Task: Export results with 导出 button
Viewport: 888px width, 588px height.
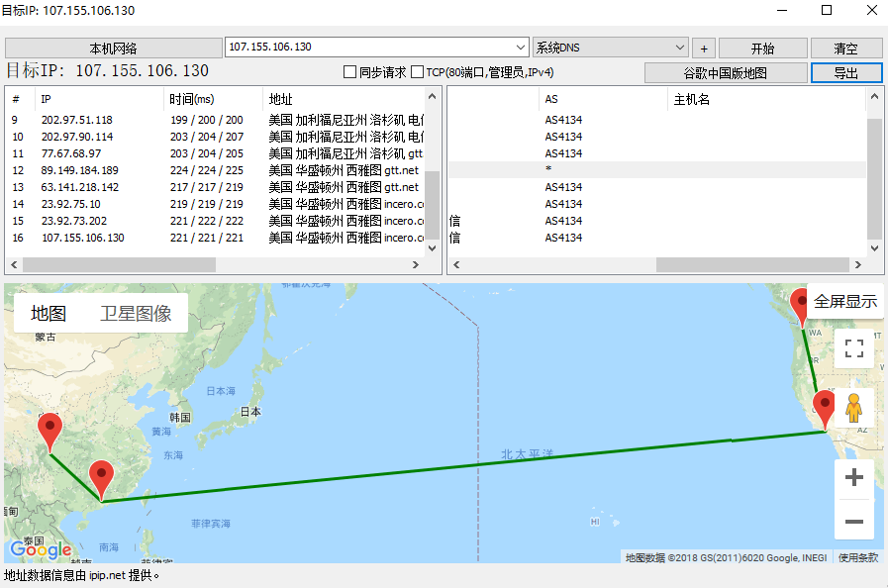Action: pos(846,72)
